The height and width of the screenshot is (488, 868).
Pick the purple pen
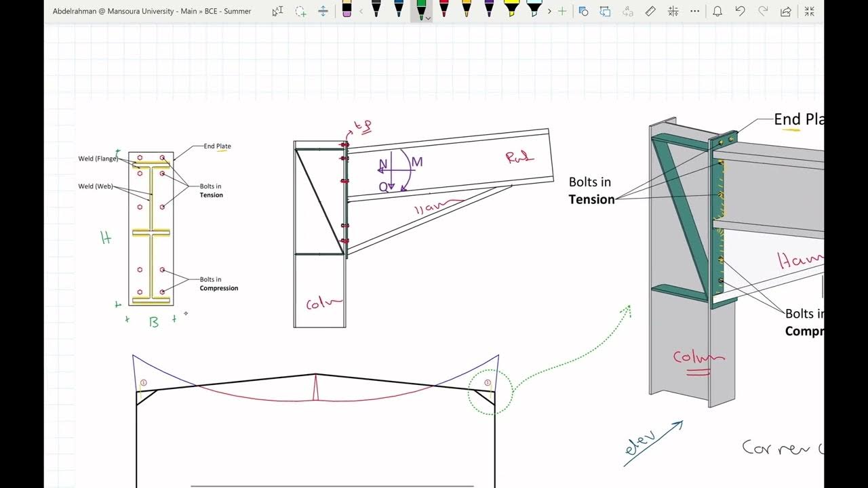[489, 9]
